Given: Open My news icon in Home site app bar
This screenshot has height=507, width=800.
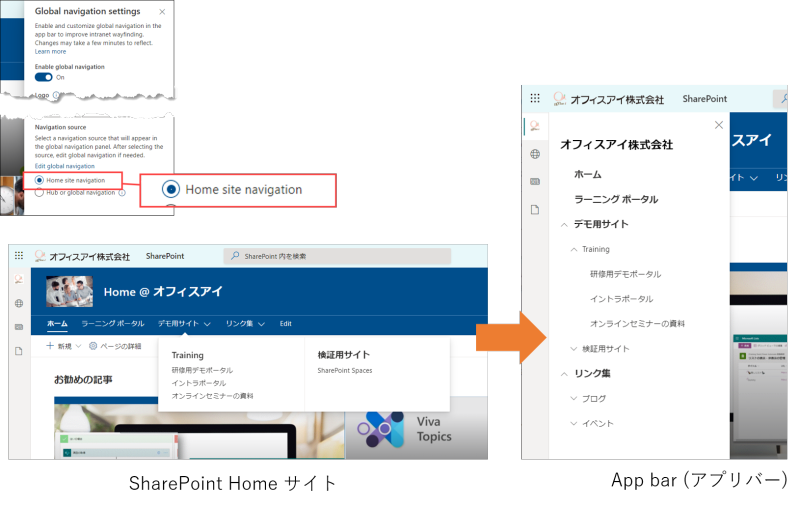Looking at the screenshot, I should point(19,327).
